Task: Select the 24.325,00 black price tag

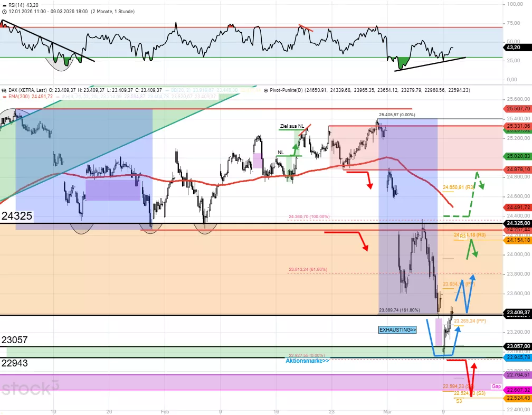Action: [x=517, y=223]
